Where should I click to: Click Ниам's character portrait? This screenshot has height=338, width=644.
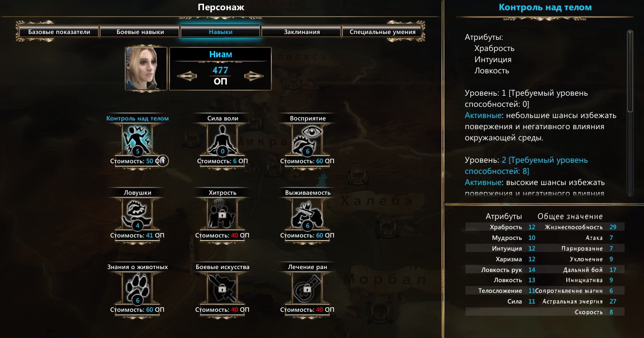(x=146, y=68)
